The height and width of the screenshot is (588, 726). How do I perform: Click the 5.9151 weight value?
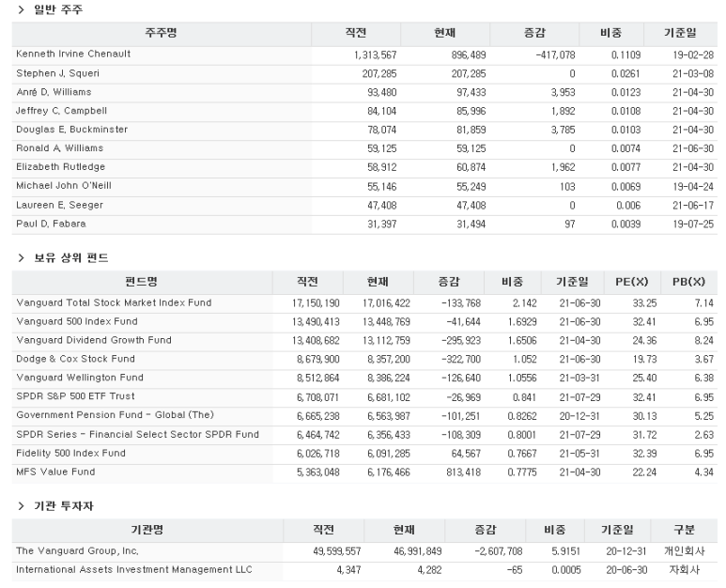(x=565, y=551)
